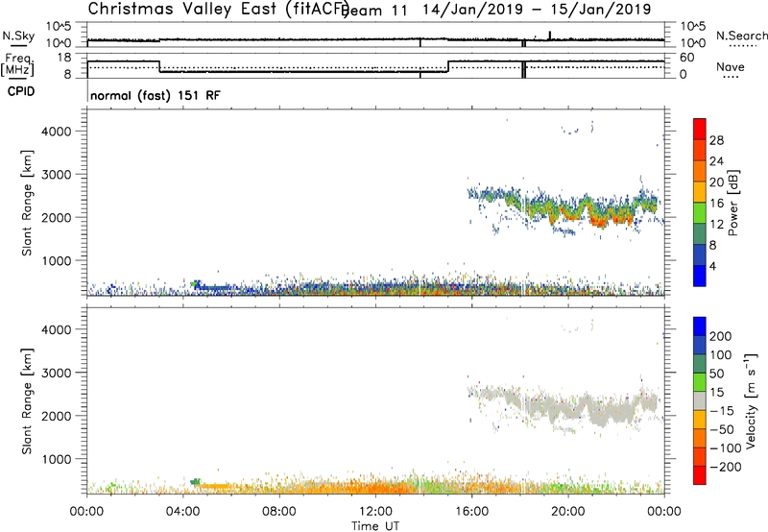Click the 'Slant Range [km]' title of the velocity panel
The image size is (768, 532).
coord(27,401)
